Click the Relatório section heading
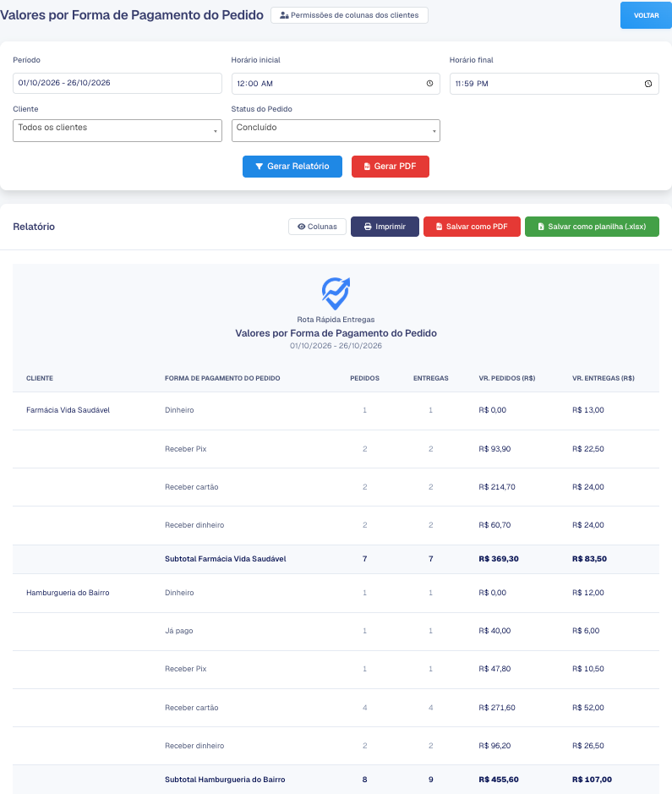 (x=34, y=227)
